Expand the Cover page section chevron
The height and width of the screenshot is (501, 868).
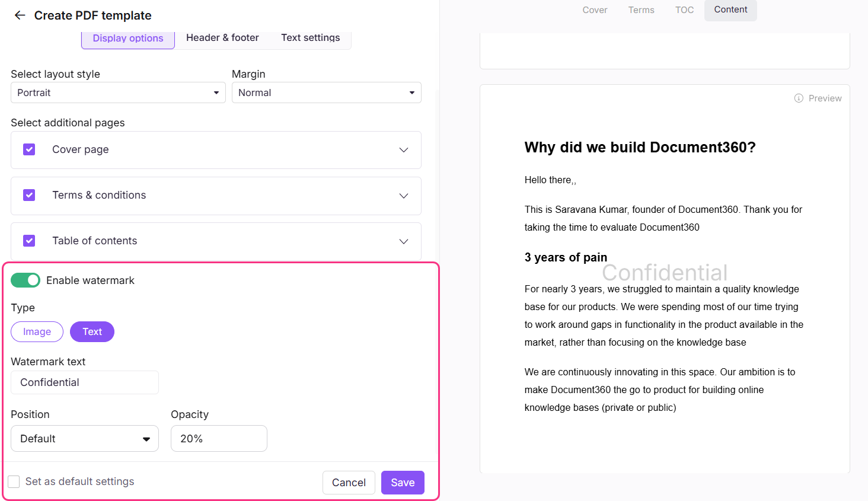404,150
